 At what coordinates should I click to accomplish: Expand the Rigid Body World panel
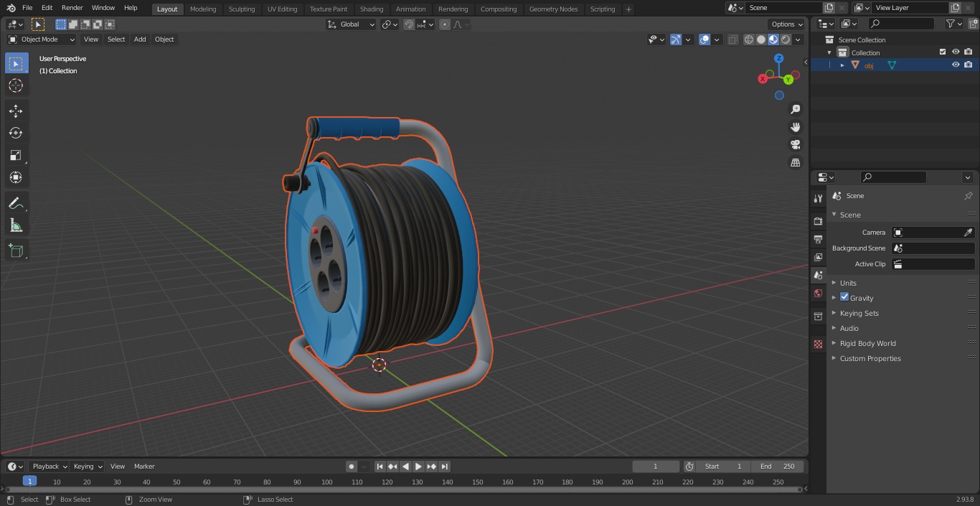pos(867,343)
